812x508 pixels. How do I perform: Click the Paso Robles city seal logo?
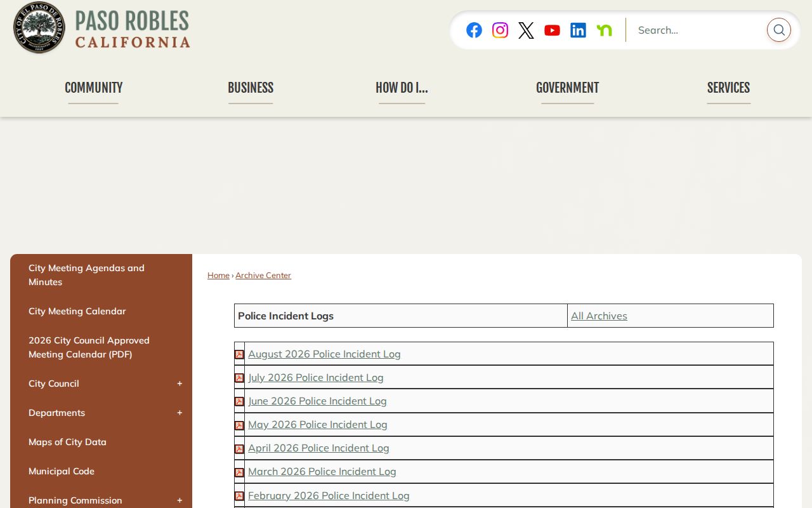click(39, 27)
